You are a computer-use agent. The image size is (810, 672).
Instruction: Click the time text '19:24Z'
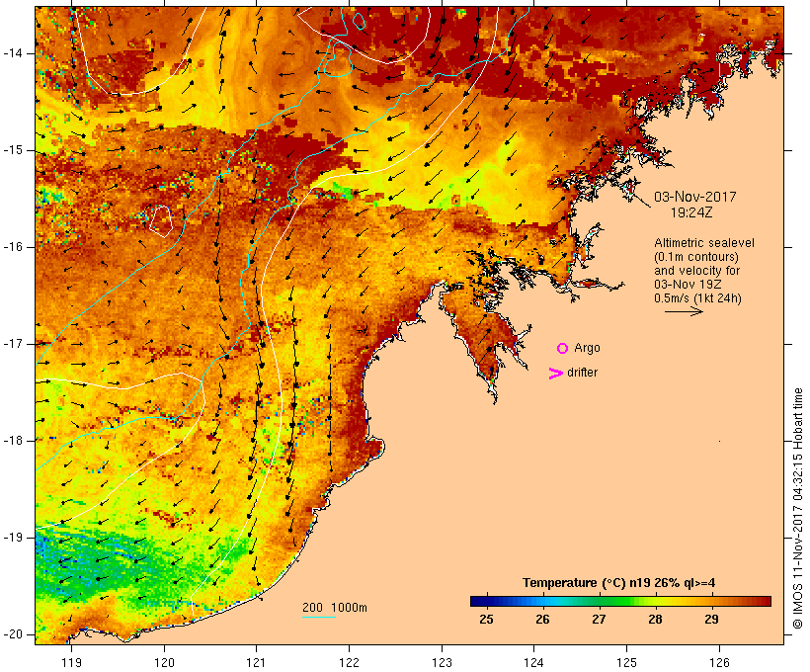[x=691, y=212]
